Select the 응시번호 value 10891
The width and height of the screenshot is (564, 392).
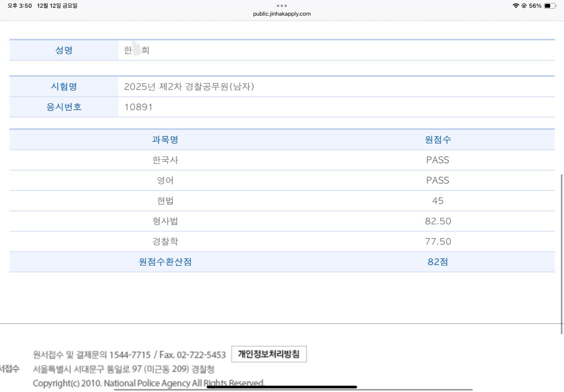(x=138, y=107)
